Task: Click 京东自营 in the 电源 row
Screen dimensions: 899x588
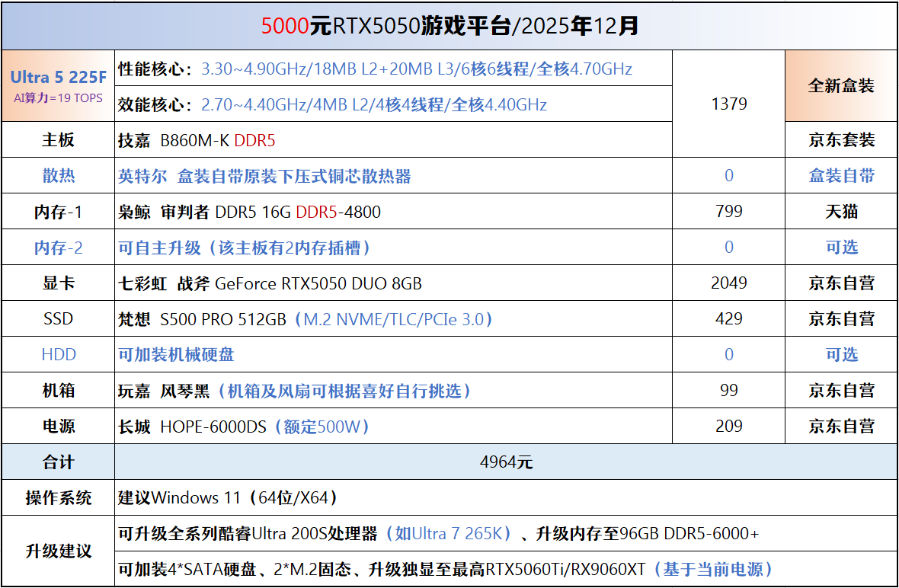Action: 841,426
